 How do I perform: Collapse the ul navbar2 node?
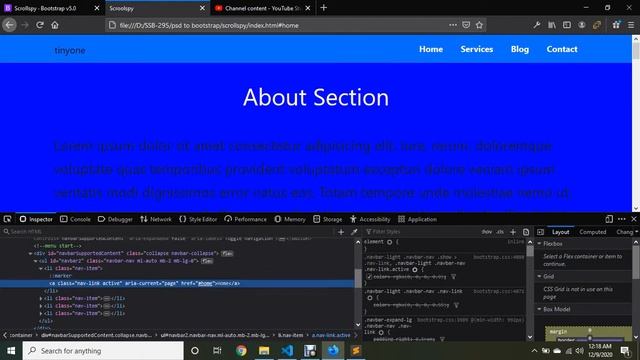pos(35,261)
